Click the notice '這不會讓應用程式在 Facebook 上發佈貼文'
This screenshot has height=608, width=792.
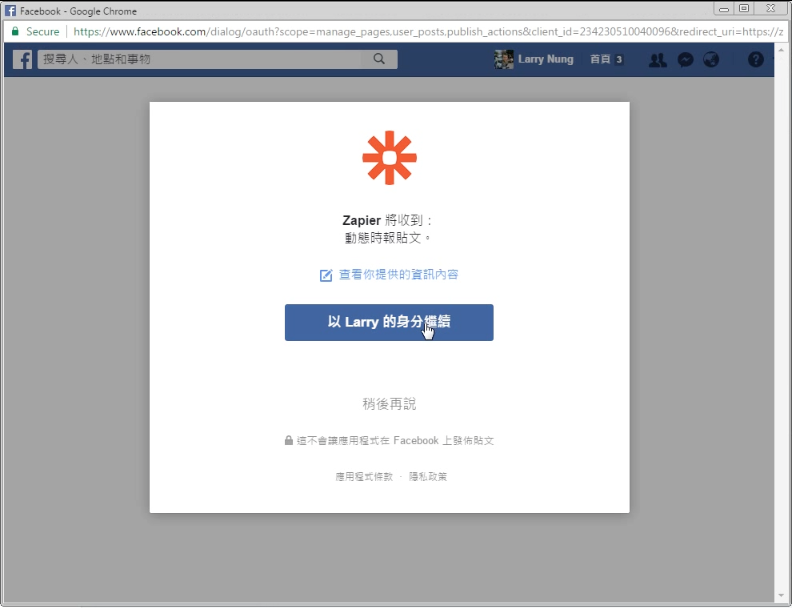point(395,441)
